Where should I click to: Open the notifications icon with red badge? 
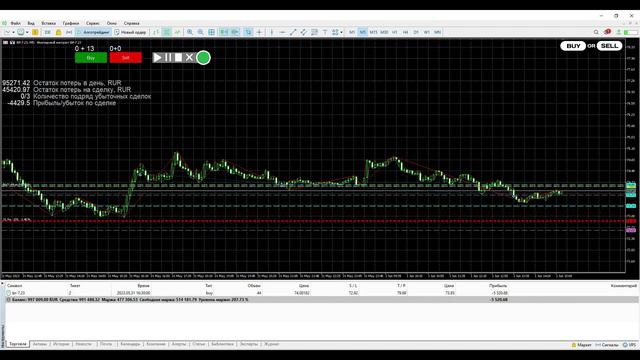(607, 32)
